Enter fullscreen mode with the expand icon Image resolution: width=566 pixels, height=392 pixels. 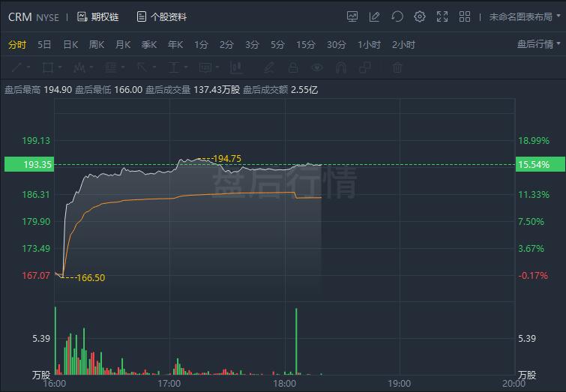click(442, 16)
